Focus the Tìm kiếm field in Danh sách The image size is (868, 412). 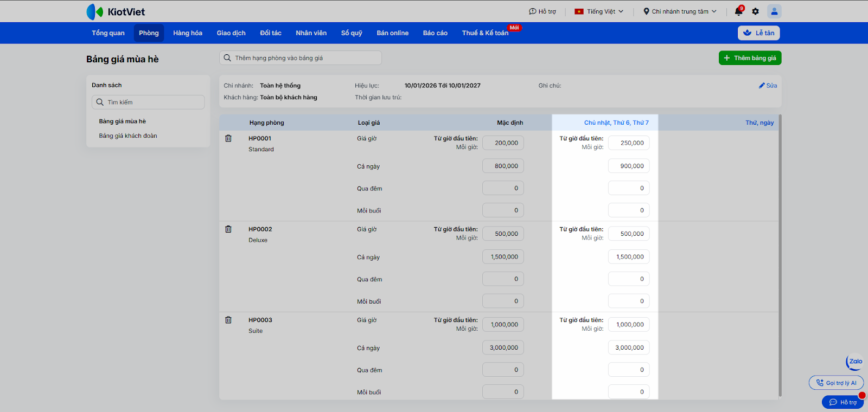[x=148, y=102]
